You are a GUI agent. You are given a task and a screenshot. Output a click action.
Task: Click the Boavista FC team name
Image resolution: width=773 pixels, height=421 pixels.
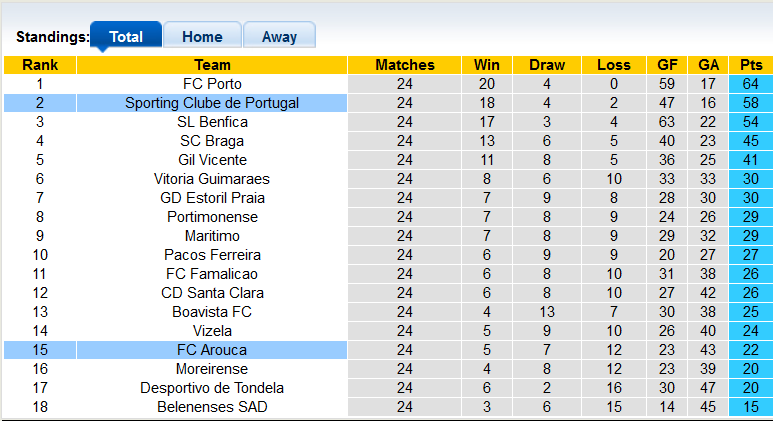coord(212,312)
